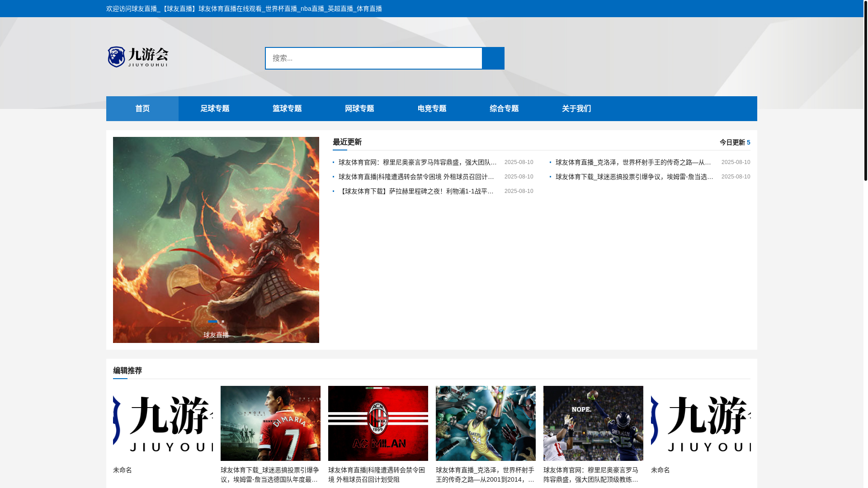868x488 pixels.
Task: Click the carousel banner image of the warrior
Action: pos(216,239)
